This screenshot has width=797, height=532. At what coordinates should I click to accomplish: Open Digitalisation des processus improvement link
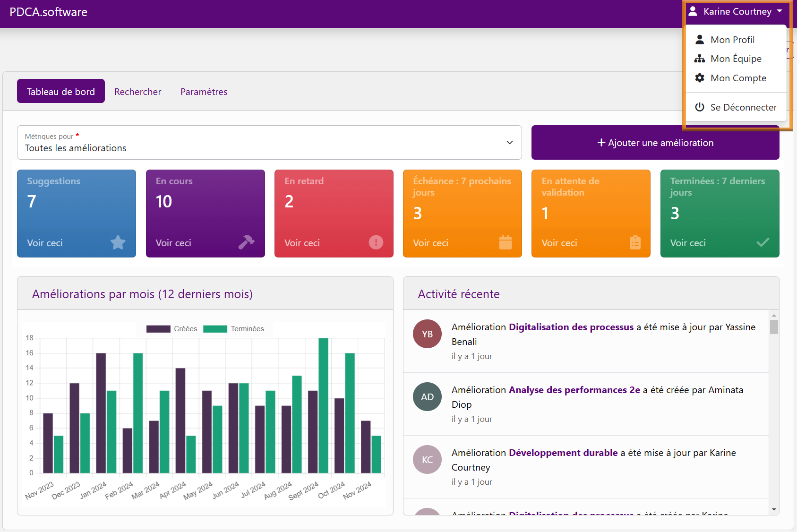571,327
